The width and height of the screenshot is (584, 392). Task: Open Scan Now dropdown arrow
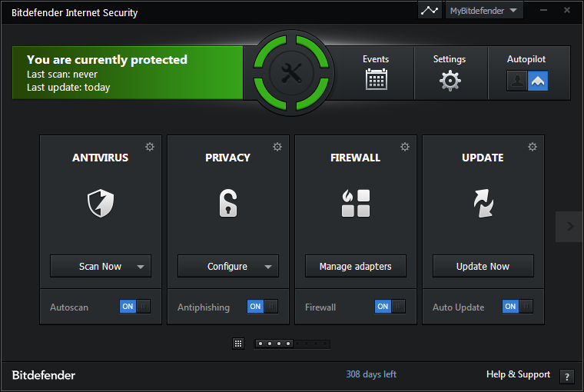point(141,267)
